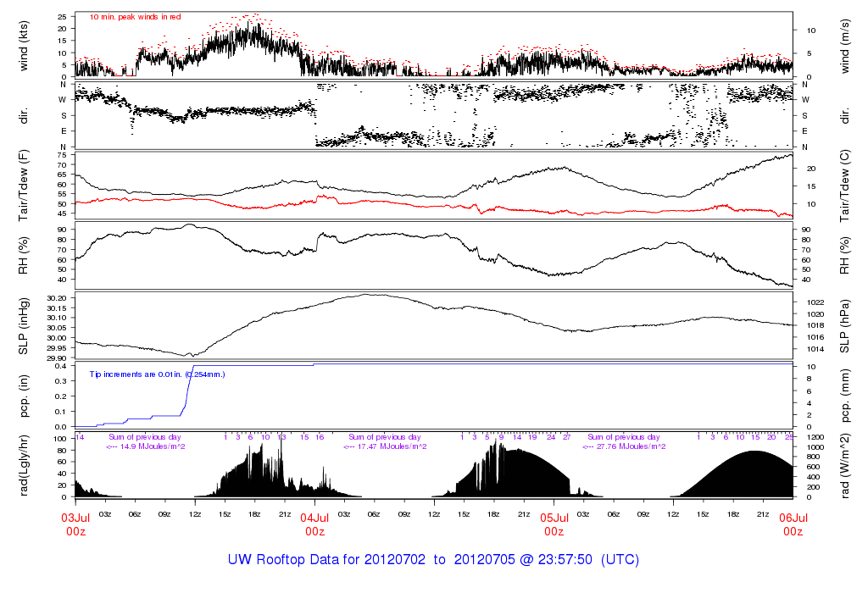This screenshot has width=868, height=593.
Task: Click the '17.47 MJoules/m^2' daily sum text
Action: pyautogui.click(x=392, y=446)
